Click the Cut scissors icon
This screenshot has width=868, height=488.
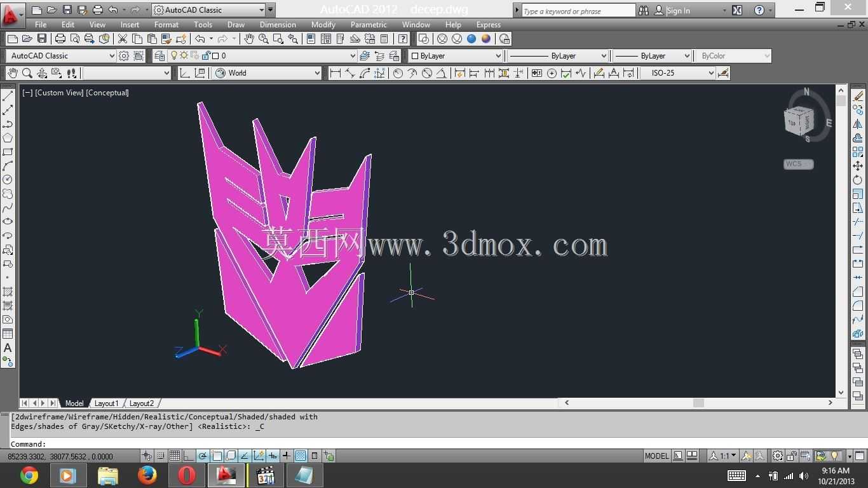pos(123,39)
